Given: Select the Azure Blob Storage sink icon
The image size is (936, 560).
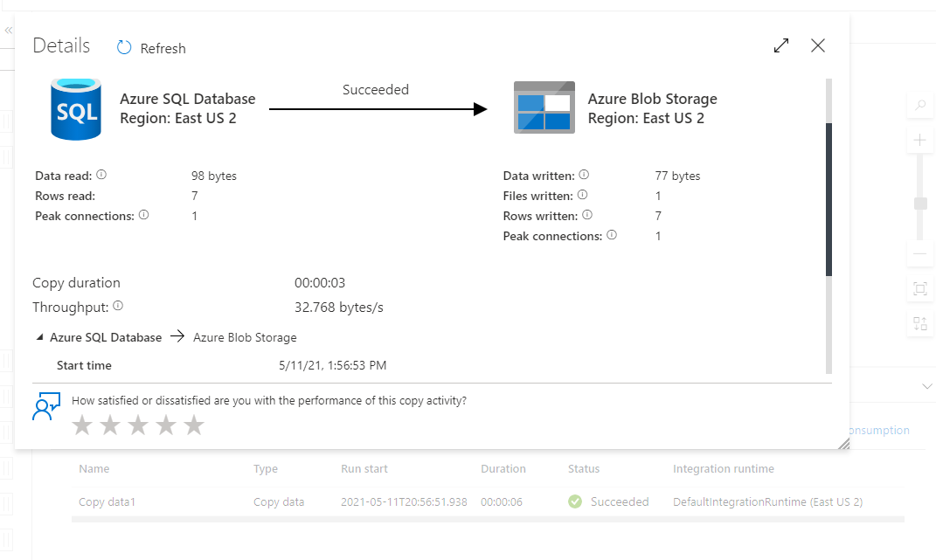Looking at the screenshot, I should [543, 108].
